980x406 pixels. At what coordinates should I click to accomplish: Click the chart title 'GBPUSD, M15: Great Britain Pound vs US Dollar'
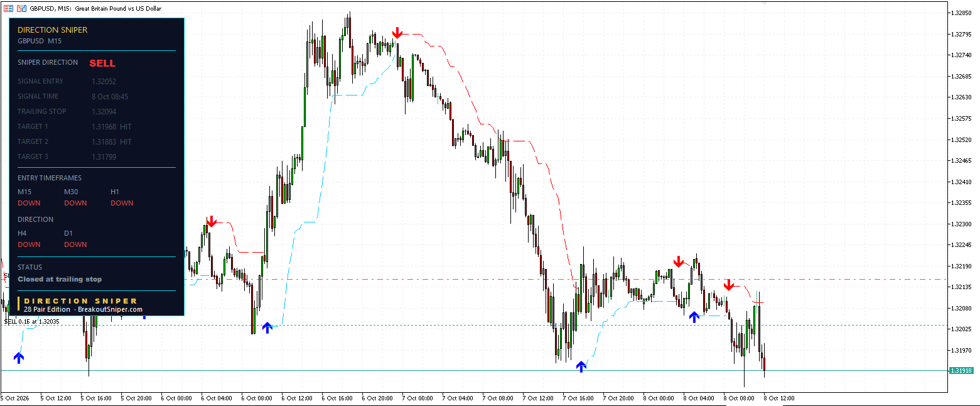tap(95, 9)
